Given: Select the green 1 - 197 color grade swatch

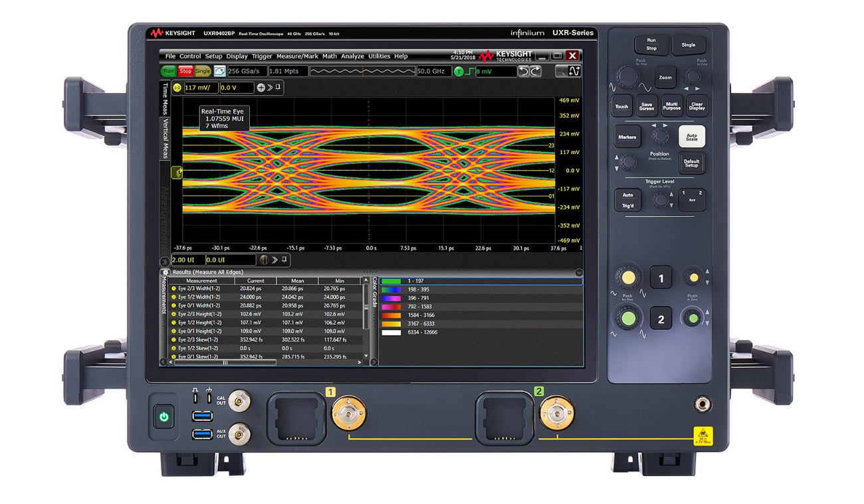Looking at the screenshot, I should tap(391, 282).
